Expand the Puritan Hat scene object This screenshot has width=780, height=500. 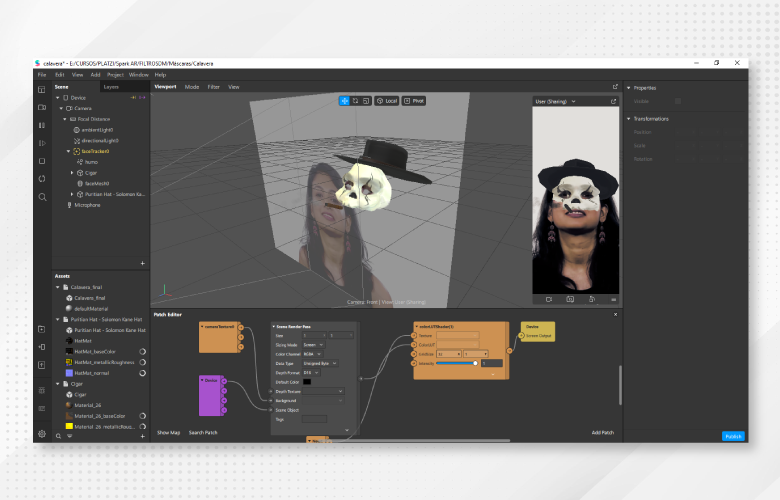72,195
